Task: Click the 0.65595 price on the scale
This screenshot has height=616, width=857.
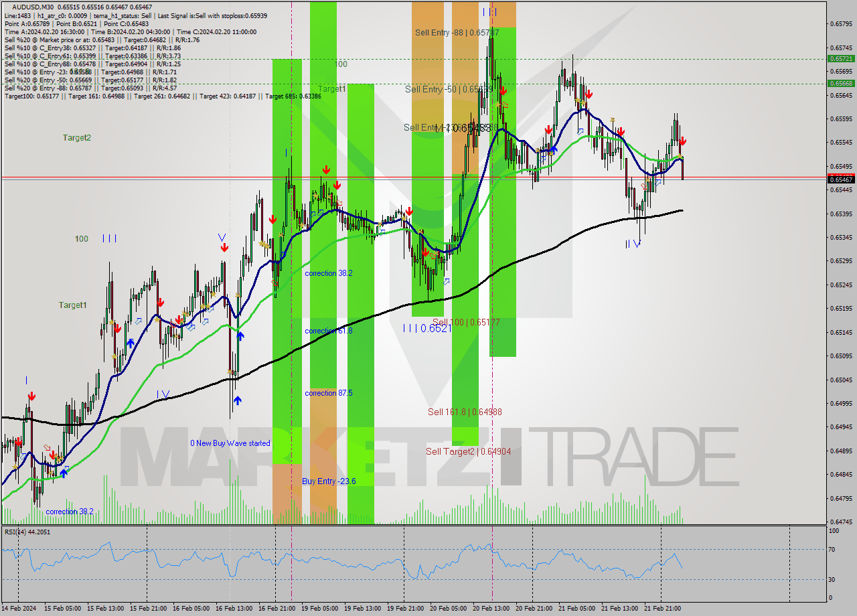Action: (841, 119)
